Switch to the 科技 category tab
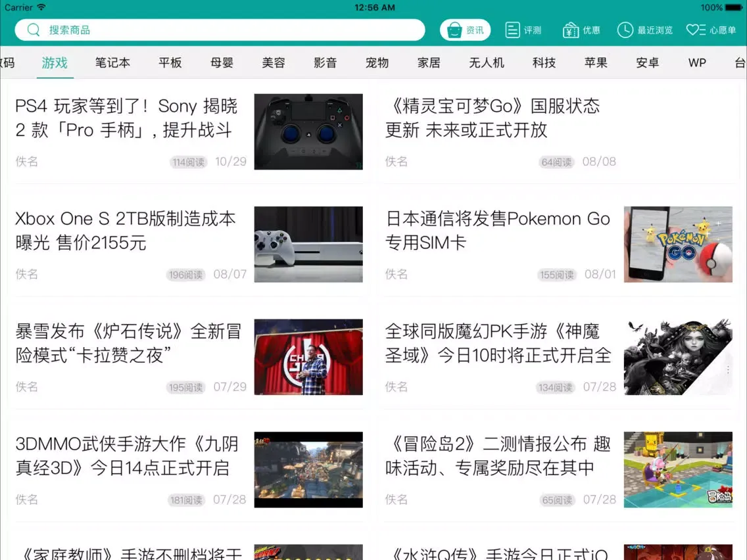The height and width of the screenshot is (560, 747). [544, 62]
